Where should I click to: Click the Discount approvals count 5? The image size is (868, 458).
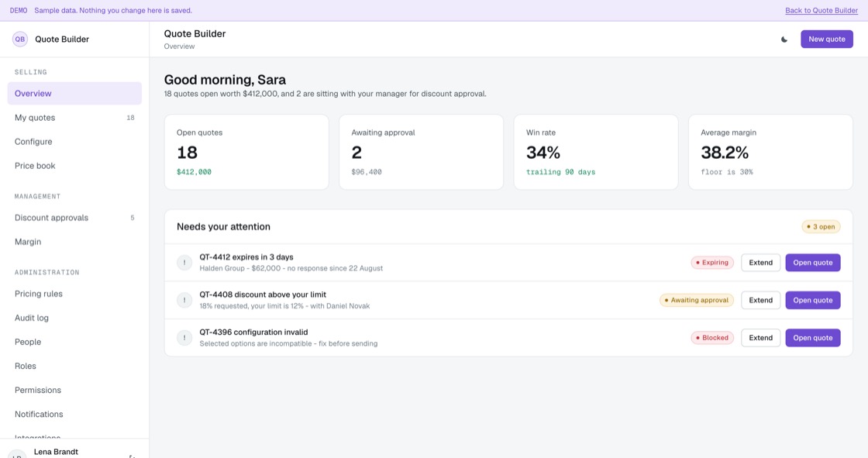(x=133, y=218)
